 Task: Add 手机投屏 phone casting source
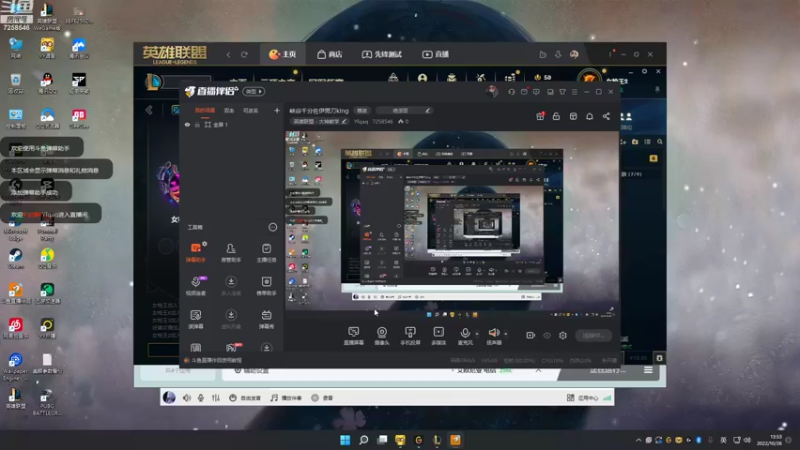pos(410,336)
